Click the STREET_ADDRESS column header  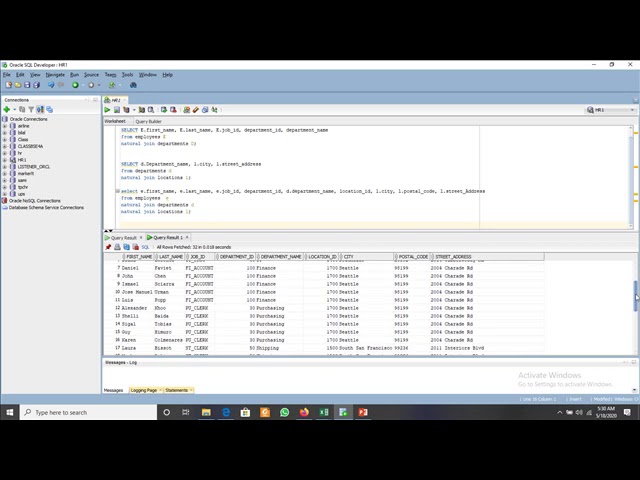pos(488,257)
